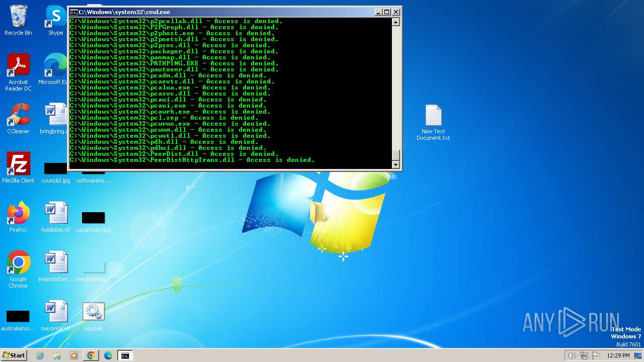644x362 pixels.
Task: Launch Skype from the desktop
Action: pyautogui.click(x=55, y=20)
